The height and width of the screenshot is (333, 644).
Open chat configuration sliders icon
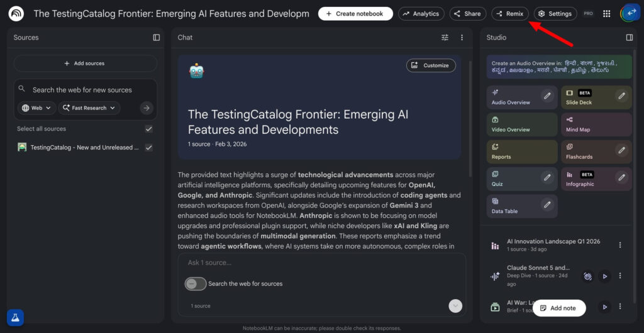coord(445,38)
